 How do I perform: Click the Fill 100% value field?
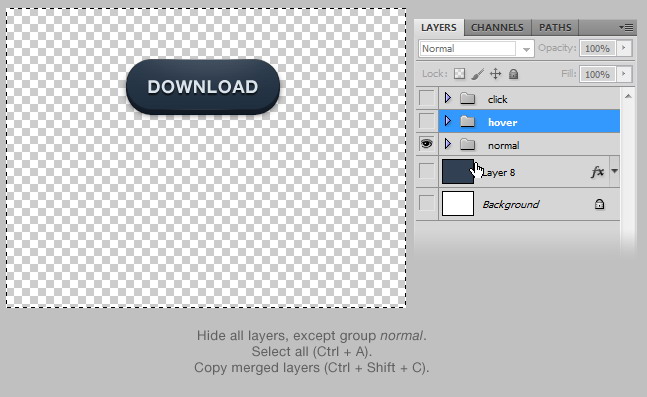click(x=597, y=75)
